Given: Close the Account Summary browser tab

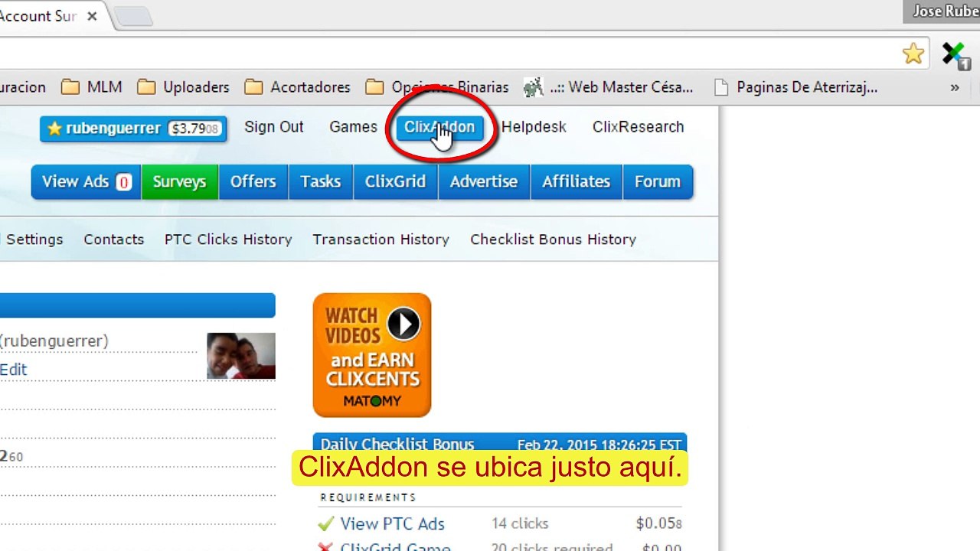Looking at the screenshot, I should point(92,15).
